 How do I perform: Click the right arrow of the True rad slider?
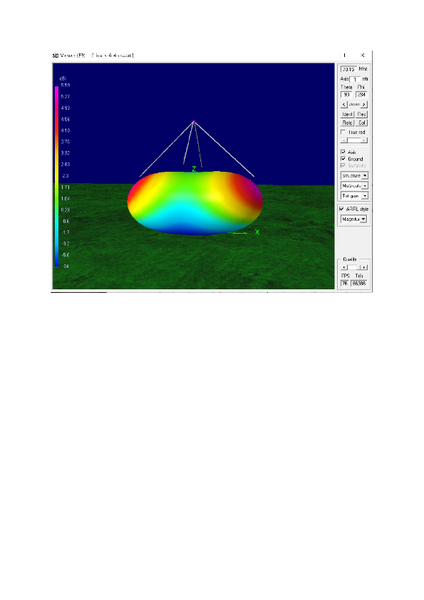click(364, 141)
